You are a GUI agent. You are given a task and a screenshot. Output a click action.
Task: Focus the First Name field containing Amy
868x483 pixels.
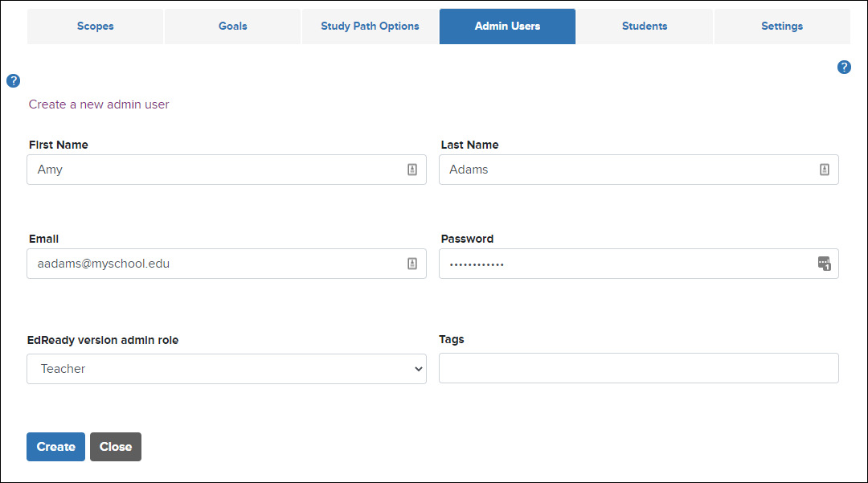pyautogui.click(x=227, y=170)
